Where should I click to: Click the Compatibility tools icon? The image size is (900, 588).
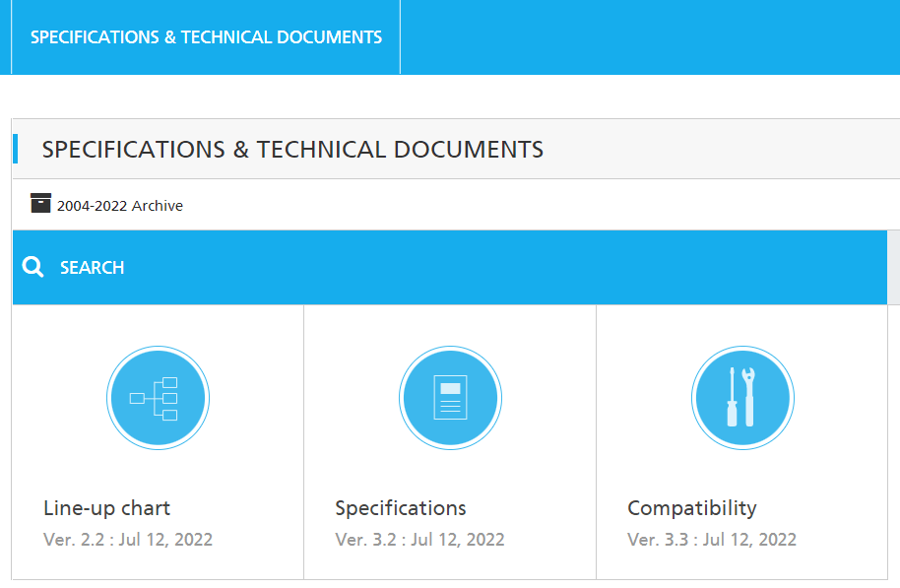point(741,398)
